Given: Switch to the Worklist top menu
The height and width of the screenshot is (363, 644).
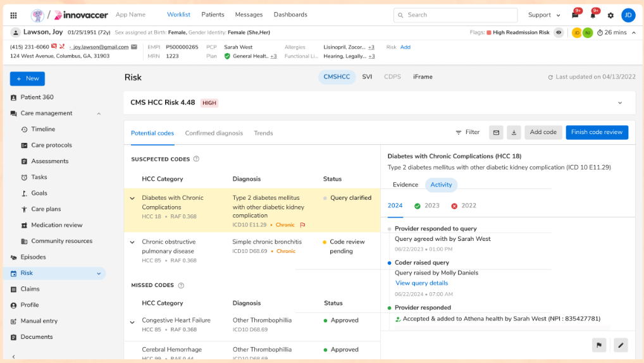Looking at the screenshot, I should tap(178, 15).
